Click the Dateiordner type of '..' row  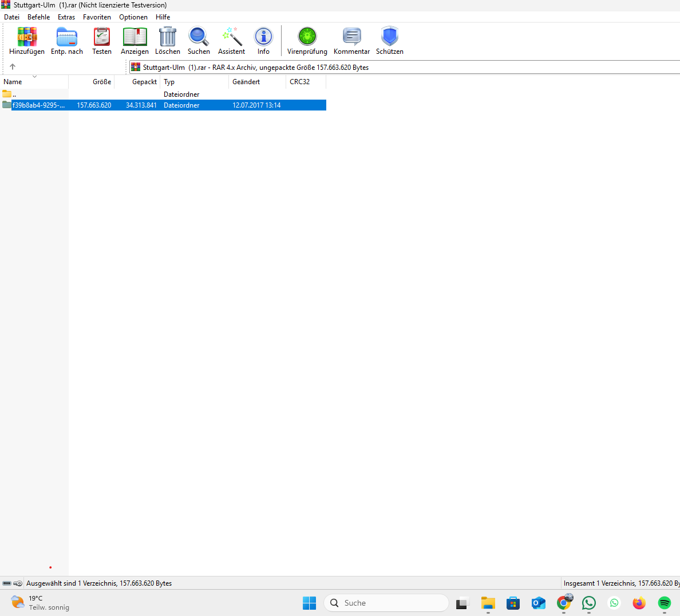tap(181, 94)
